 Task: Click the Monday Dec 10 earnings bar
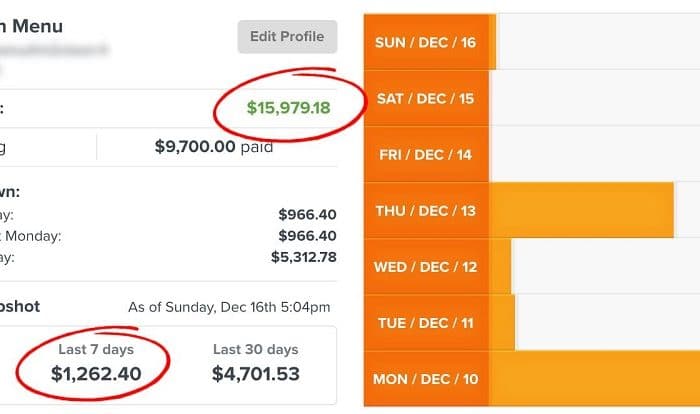594,379
